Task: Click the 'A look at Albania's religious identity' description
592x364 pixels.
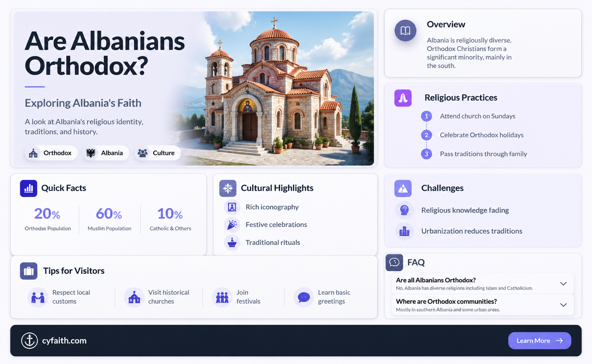Action: tap(84, 127)
